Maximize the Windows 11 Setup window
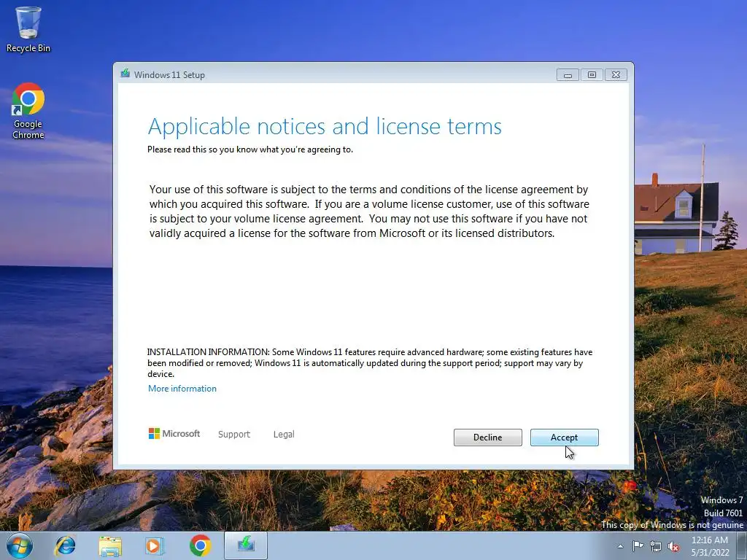 point(592,75)
